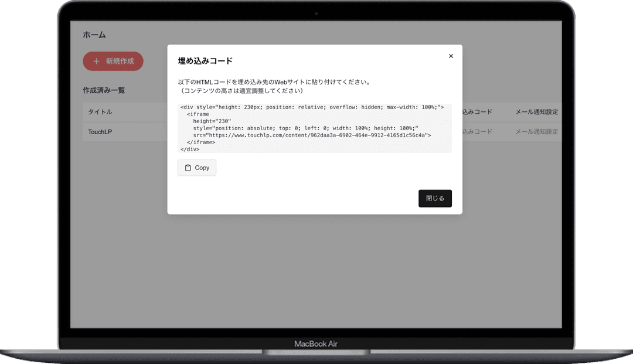The width and height of the screenshot is (633, 364).
Task: Click the opening div style line of code
Action: 312,107
